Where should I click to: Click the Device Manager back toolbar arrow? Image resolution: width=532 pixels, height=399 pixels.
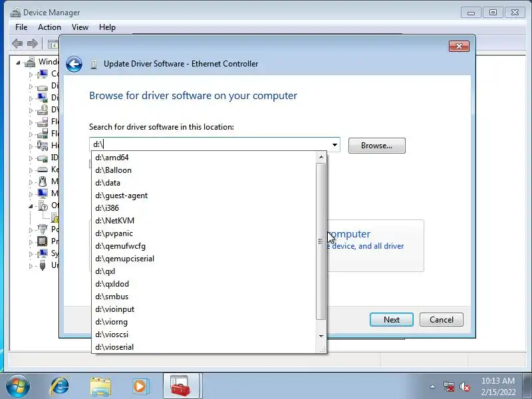click(x=17, y=43)
